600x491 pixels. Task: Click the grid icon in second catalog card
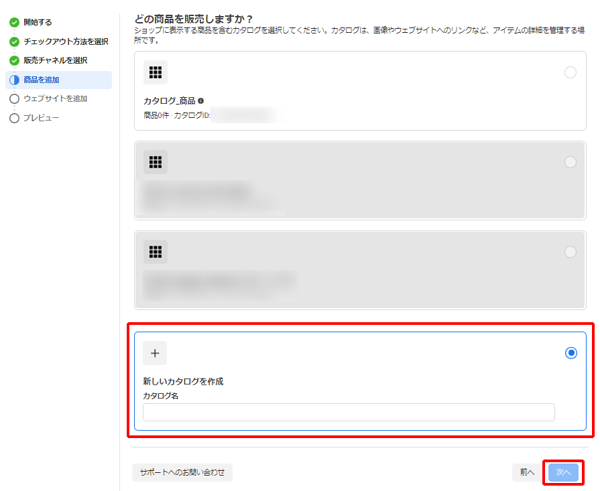(x=155, y=162)
